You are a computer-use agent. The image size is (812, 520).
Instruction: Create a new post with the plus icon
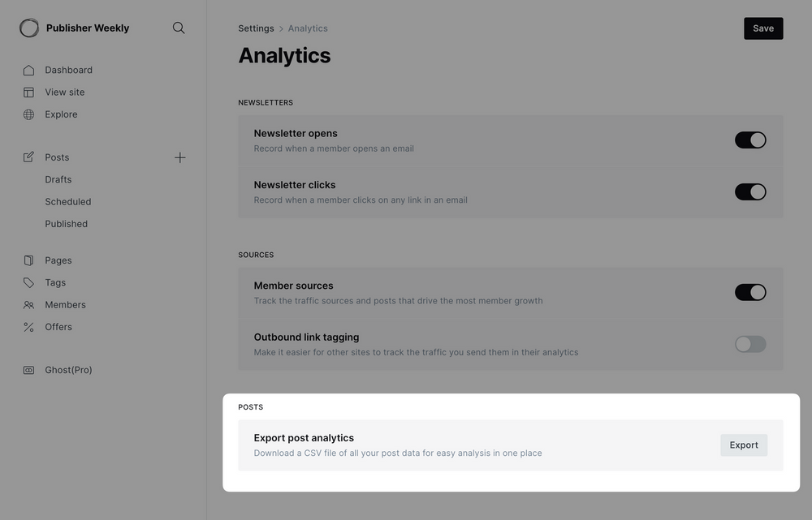179,157
